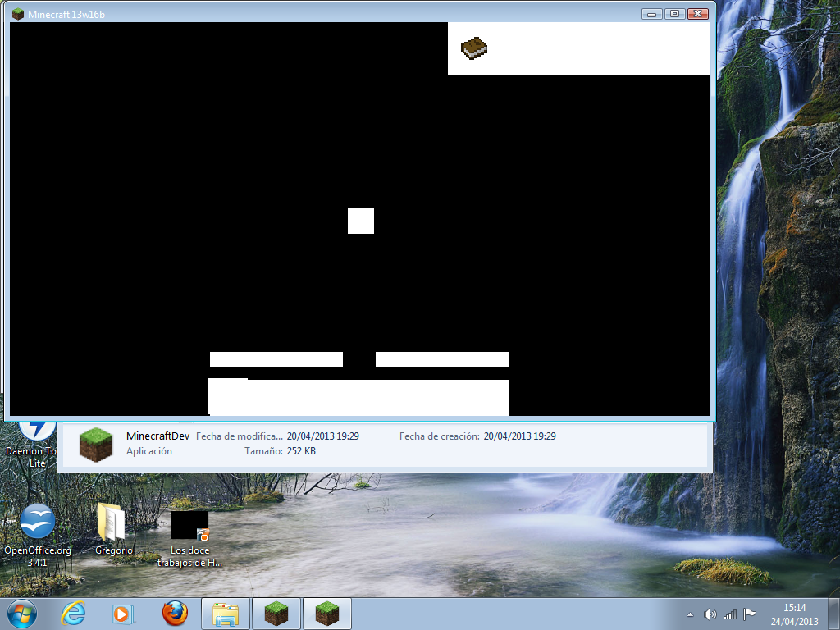Click the wide white bar at bottom
The width and height of the screenshot is (840, 630).
tap(358, 397)
